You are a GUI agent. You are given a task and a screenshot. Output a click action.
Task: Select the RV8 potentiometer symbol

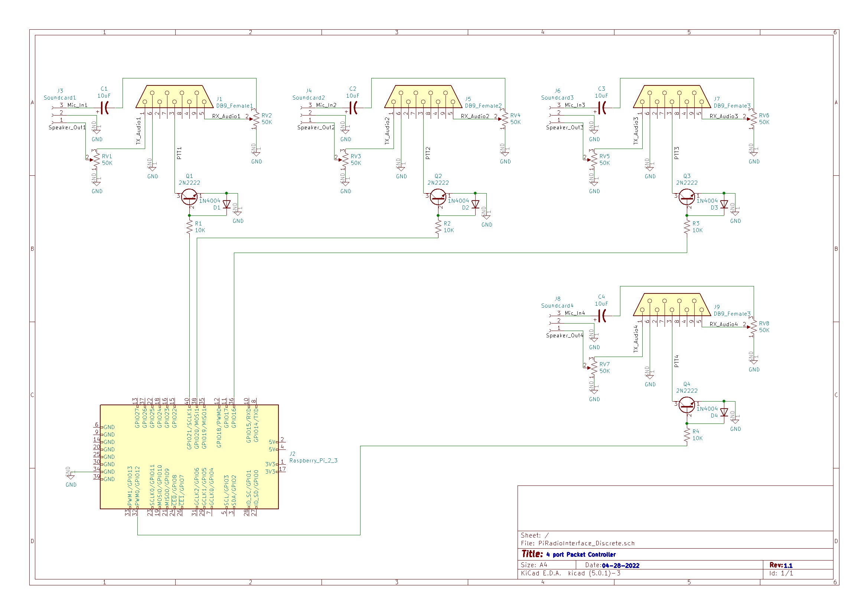coord(753,327)
